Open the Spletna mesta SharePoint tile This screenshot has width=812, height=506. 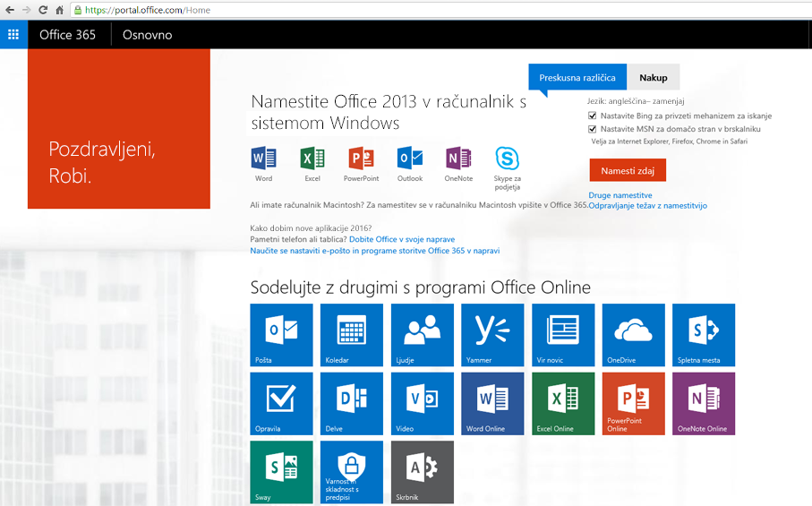click(x=704, y=335)
